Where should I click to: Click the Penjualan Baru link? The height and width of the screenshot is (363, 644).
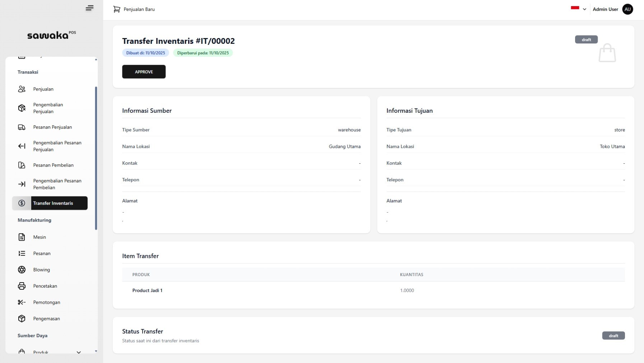pyautogui.click(x=139, y=9)
